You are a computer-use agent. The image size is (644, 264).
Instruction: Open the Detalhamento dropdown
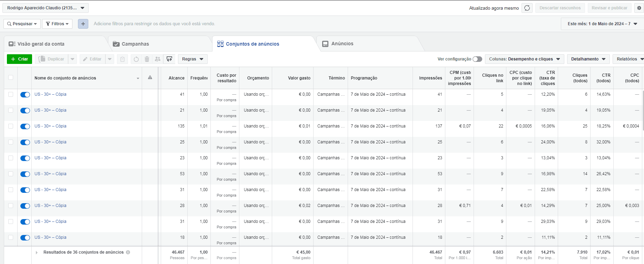click(588, 59)
